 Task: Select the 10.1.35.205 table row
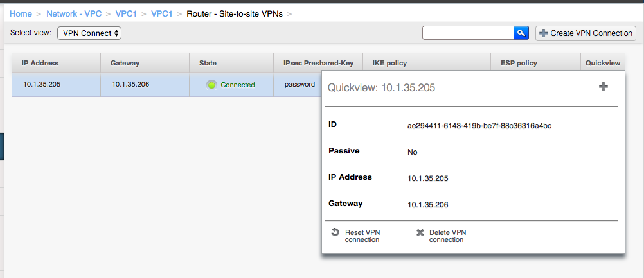click(x=166, y=85)
